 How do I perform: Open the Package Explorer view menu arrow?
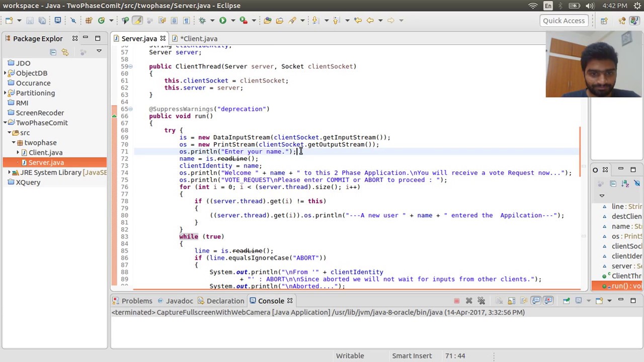pyautogui.click(x=99, y=51)
